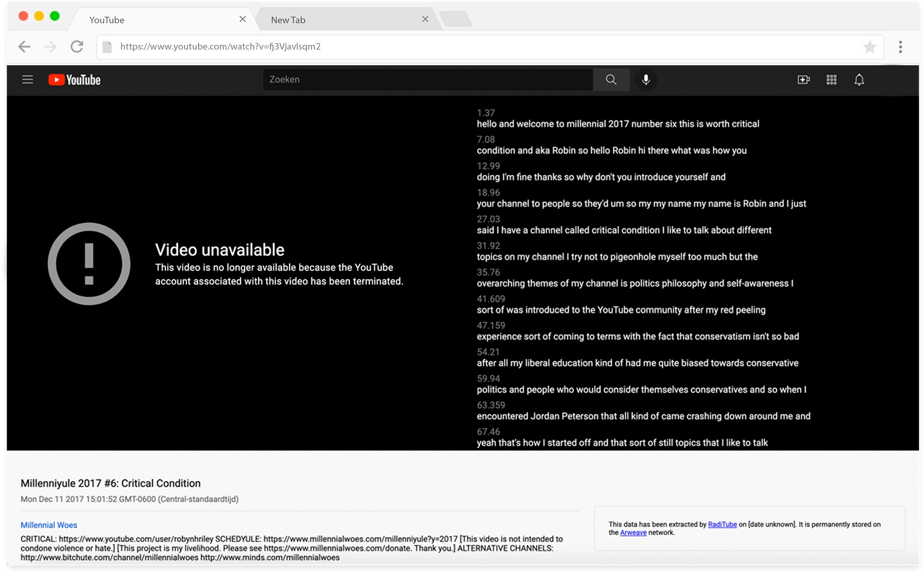Click timestamp 41.609 in transcript
The width and height of the screenshot is (924, 573).
491,299
